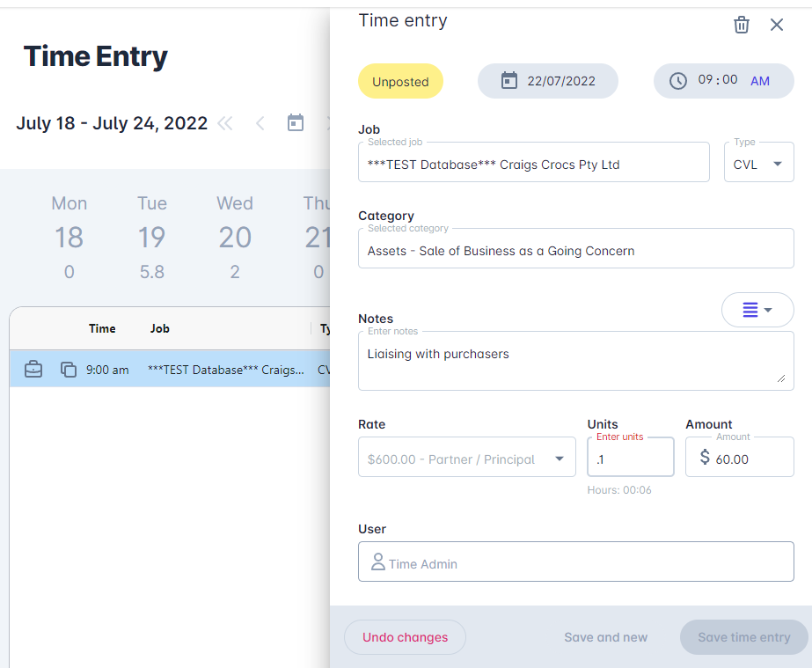Expand the Type dropdown showing CVL
812x668 pixels.
click(778, 162)
